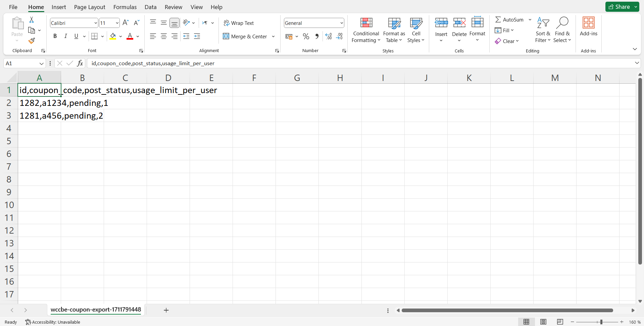Click the Increase Font Size icon
The height and width of the screenshot is (326, 644).
point(126,23)
